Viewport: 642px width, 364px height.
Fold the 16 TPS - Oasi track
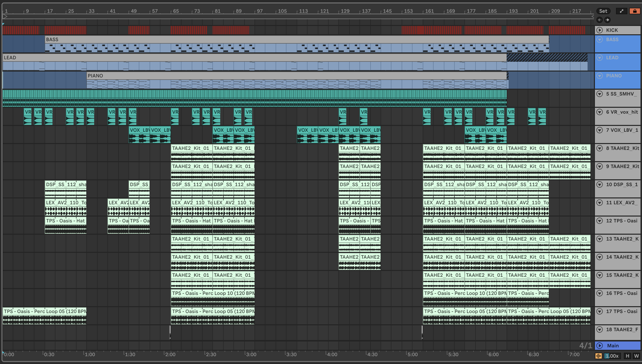pos(600,293)
